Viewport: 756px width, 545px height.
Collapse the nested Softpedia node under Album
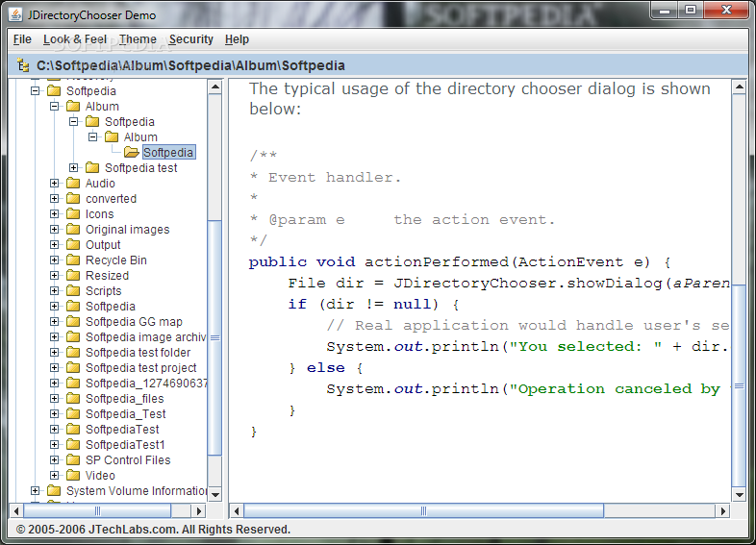74,121
